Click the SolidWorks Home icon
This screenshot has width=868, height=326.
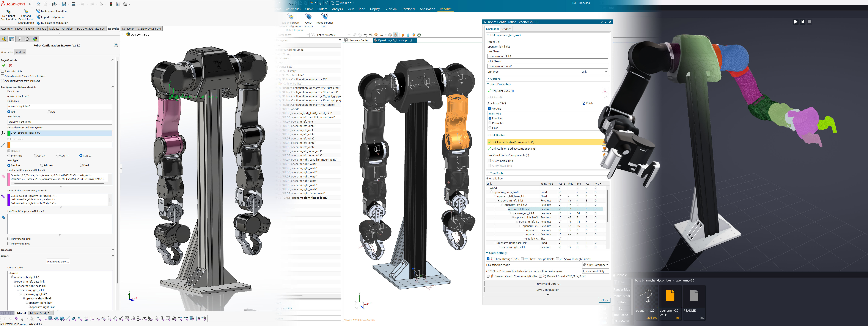pyautogui.click(x=38, y=4)
